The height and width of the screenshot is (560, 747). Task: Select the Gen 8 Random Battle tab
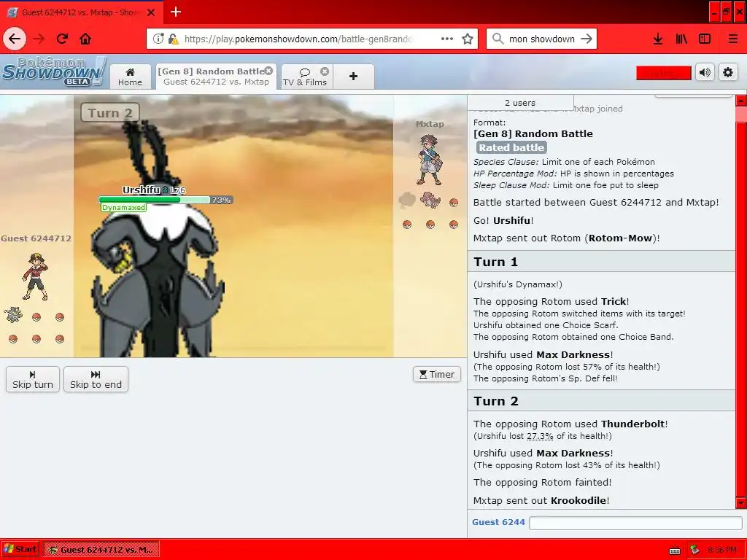pyautogui.click(x=216, y=76)
